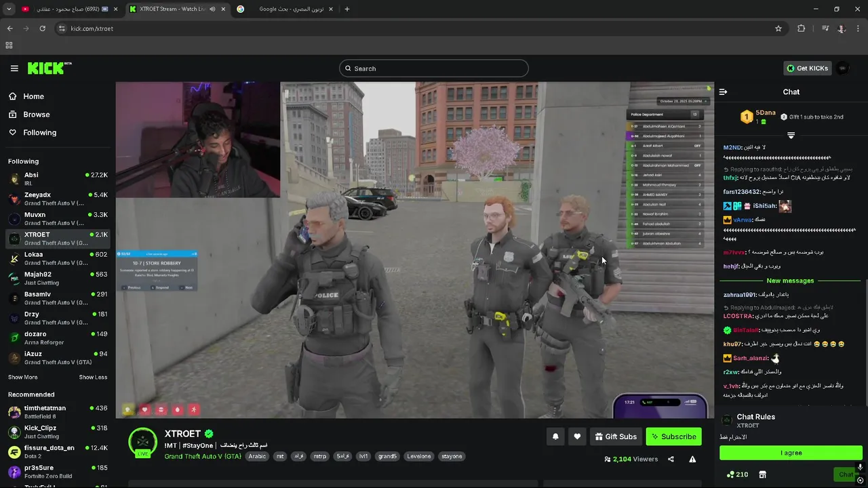Screen dimensions: 868x488
Task: Open Basamlv channel in sidebar
Action: [x=58, y=298]
